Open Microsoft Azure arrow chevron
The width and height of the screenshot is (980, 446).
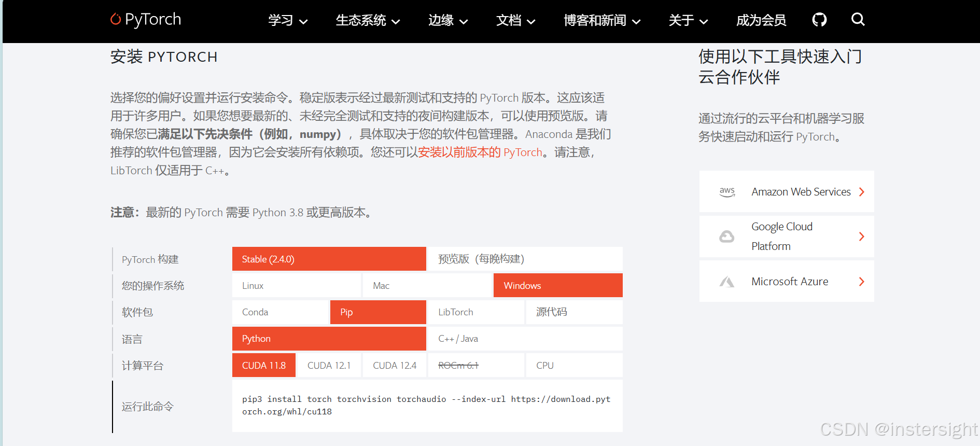[861, 282]
